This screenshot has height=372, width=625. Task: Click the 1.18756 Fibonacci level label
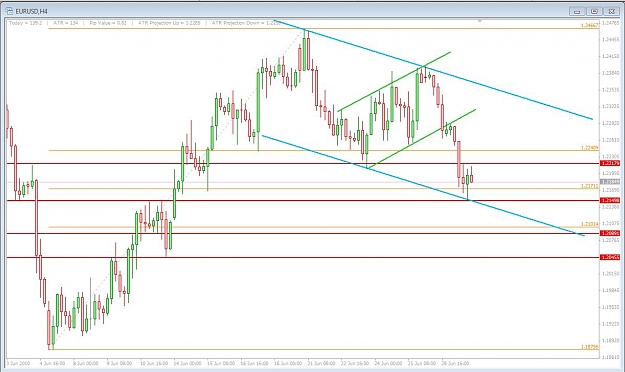tap(590, 347)
